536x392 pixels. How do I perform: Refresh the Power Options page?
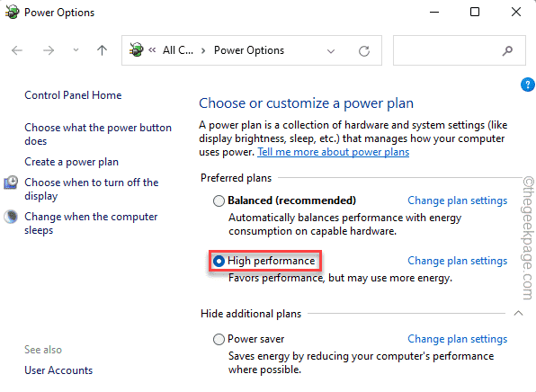pos(364,51)
